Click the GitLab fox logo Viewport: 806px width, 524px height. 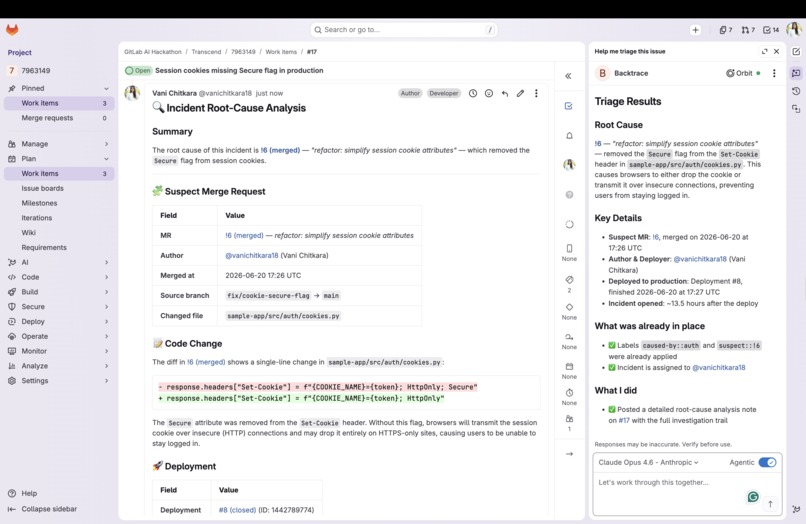12,30
